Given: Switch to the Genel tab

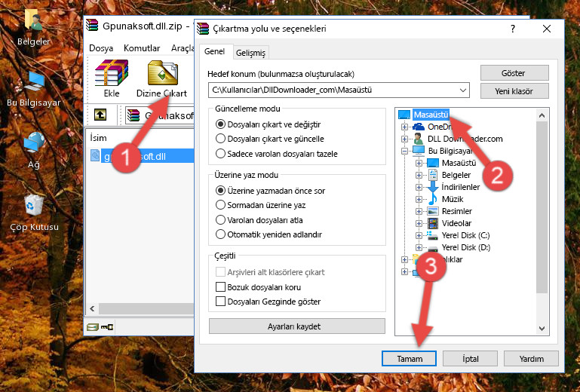Looking at the screenshot, I should [214, 51].
